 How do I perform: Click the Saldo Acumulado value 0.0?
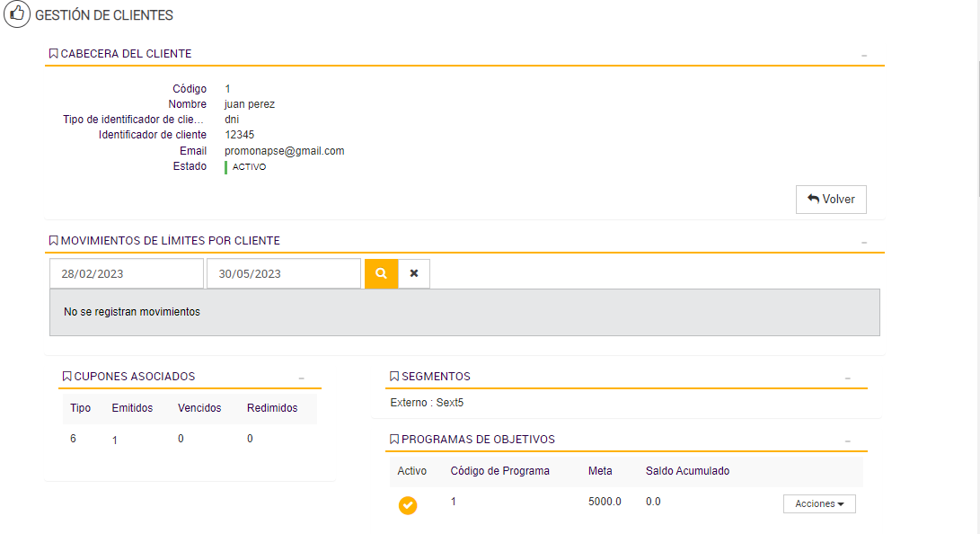coord(653,502)
